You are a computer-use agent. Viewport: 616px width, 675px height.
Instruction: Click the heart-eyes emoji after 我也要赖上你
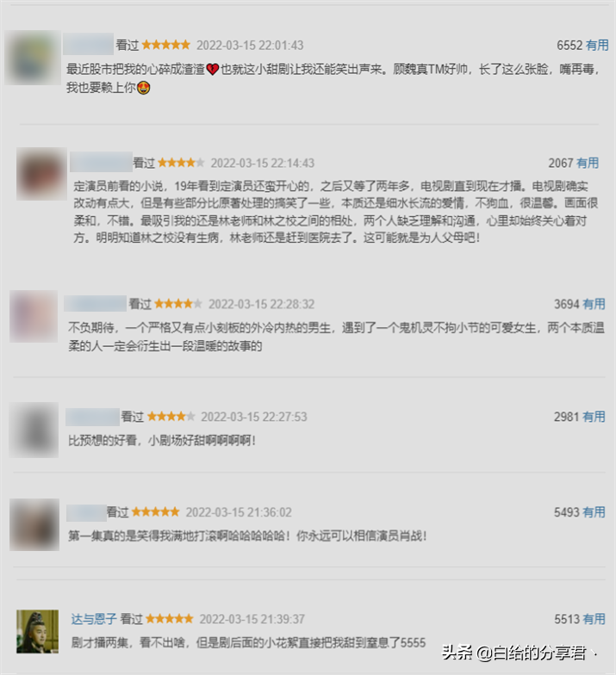(143, 88)
